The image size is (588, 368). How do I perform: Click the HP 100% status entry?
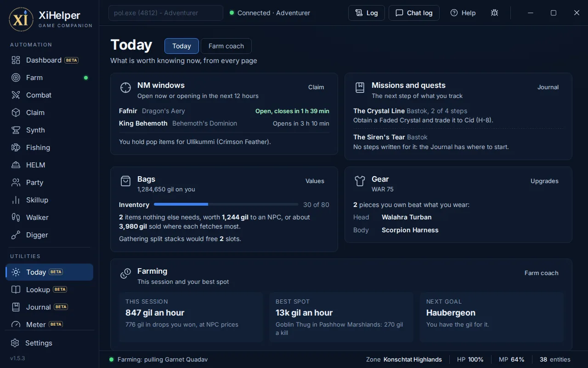pyautogui.click(x=470, y=359)
